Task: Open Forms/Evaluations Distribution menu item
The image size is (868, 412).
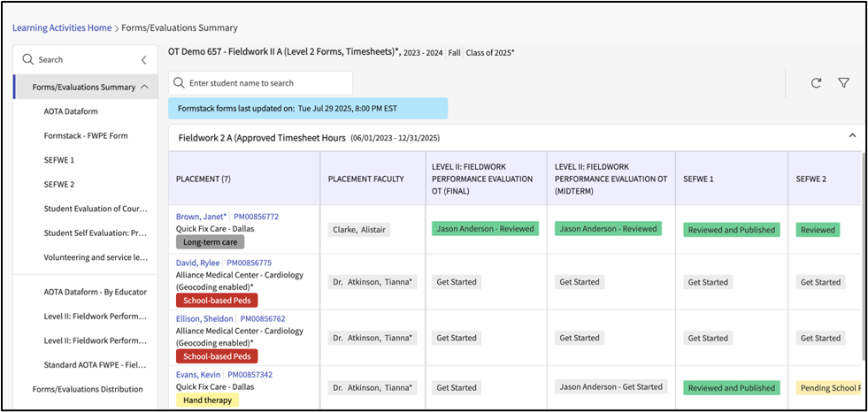Action: pos(88,389)
